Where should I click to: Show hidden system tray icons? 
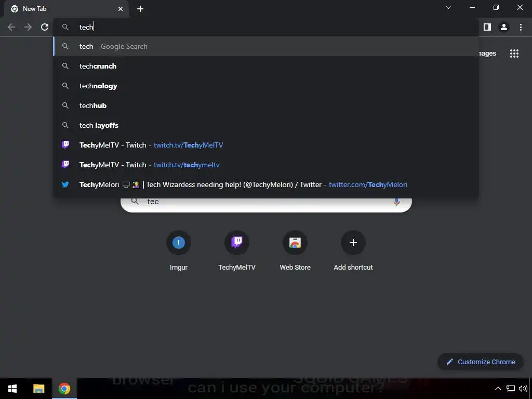[x=498, y=389]
